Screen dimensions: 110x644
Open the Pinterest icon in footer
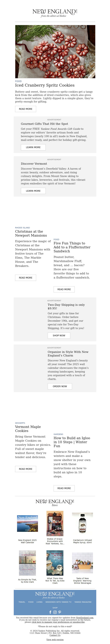(60, 612)
